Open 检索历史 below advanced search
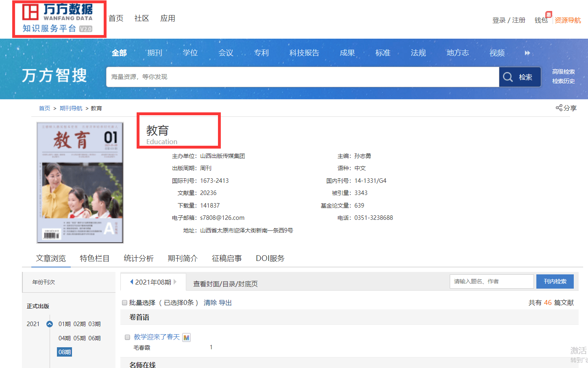The image size is (588, 368). pyautogui.click(x=563, y=81)
